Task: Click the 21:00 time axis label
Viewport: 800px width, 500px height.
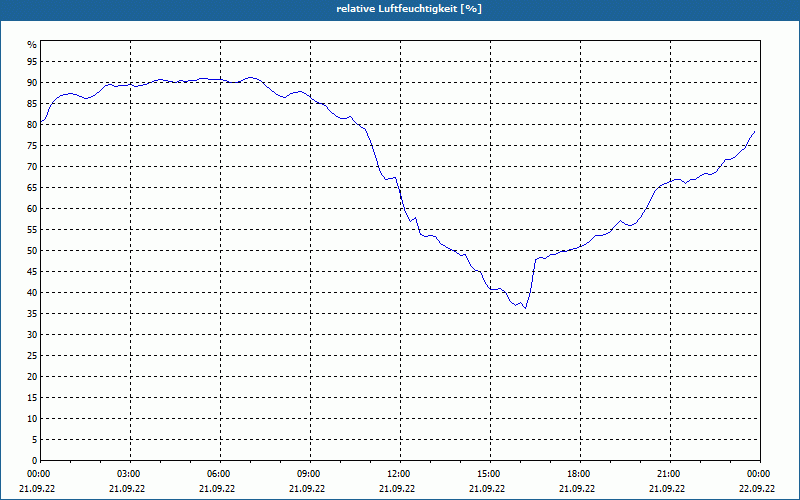Action: pyautogui.click(x=670, y=474)
